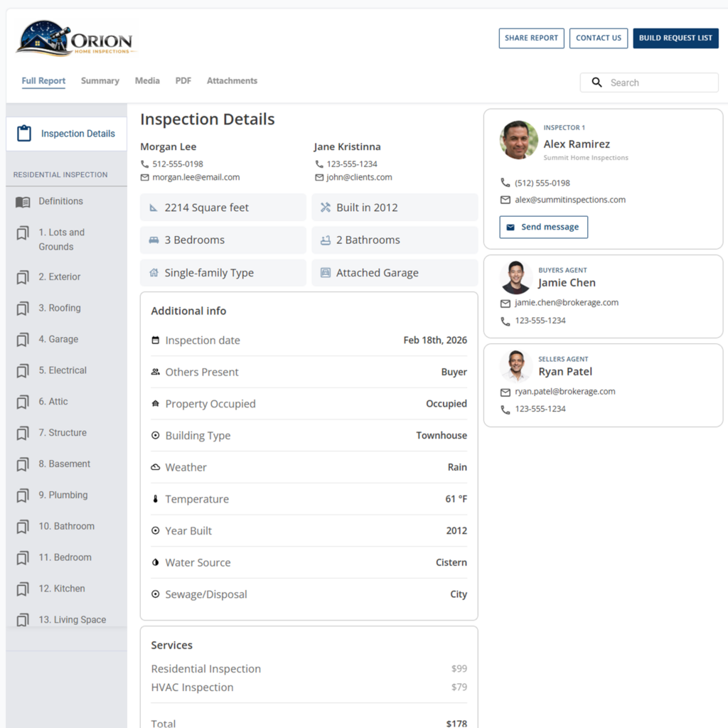The height and width of the screenshot is (728, 728).
Task: Switch to the Media tab
Action: 146,80
